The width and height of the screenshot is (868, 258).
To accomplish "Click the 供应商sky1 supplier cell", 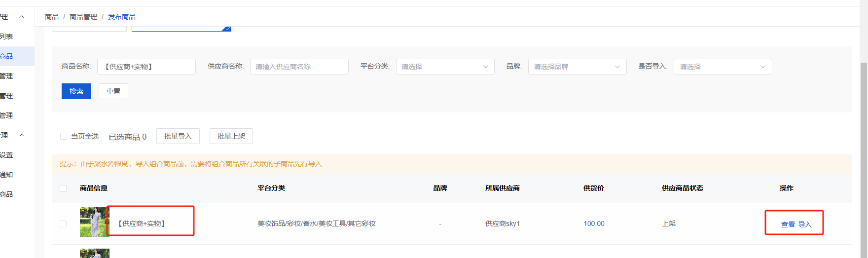I will (x=503, y=223).
